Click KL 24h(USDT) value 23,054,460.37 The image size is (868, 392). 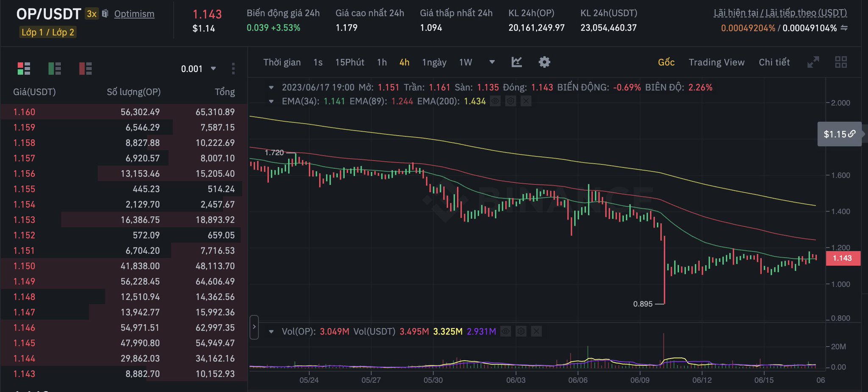[609, 28]
